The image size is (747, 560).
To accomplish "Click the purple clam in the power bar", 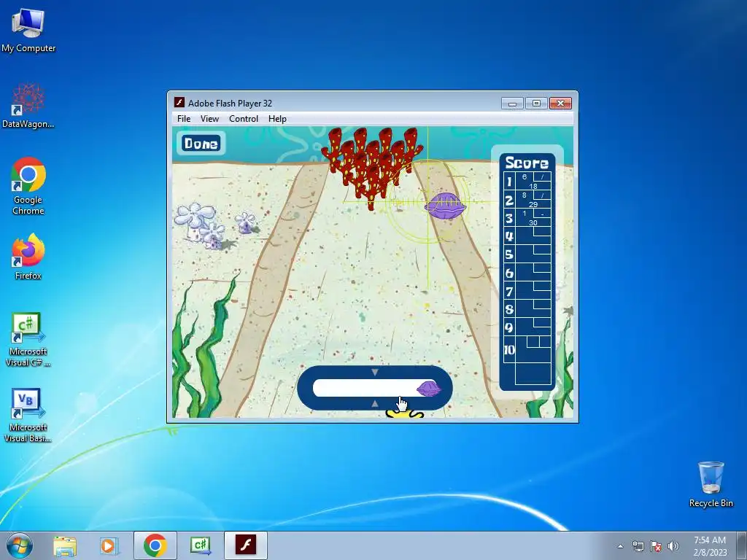I will [427, 389].
